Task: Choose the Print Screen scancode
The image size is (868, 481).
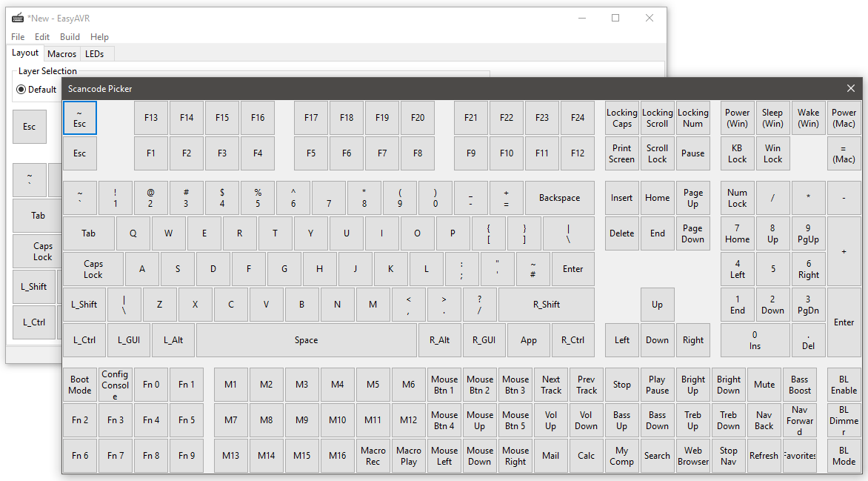Action: click(x=622, y=153)
